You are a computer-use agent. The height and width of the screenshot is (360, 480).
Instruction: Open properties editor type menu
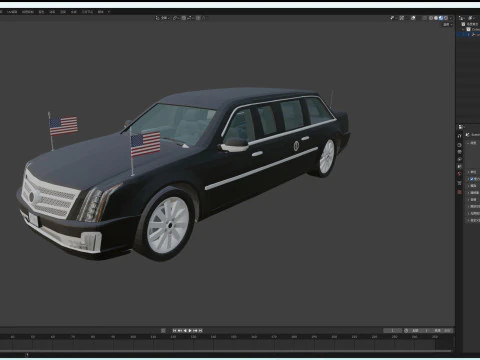click(x=461, y=127)
